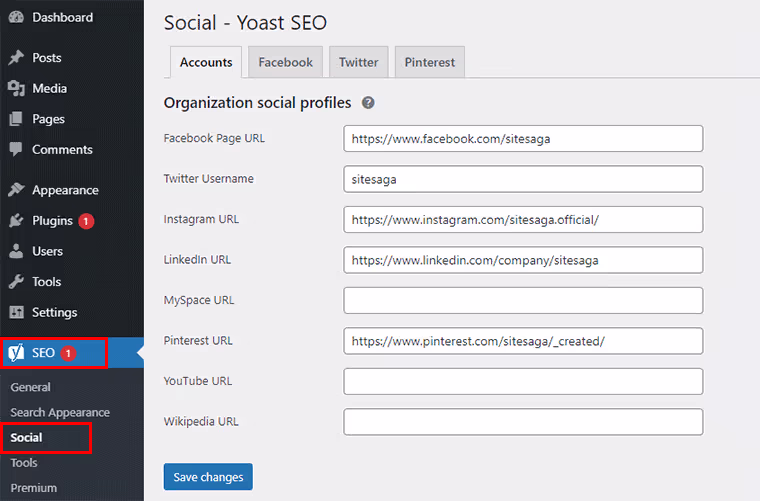Click the Tools wrench icon
The width and height of the screenshot is (760, 501).
pos(16,282)
